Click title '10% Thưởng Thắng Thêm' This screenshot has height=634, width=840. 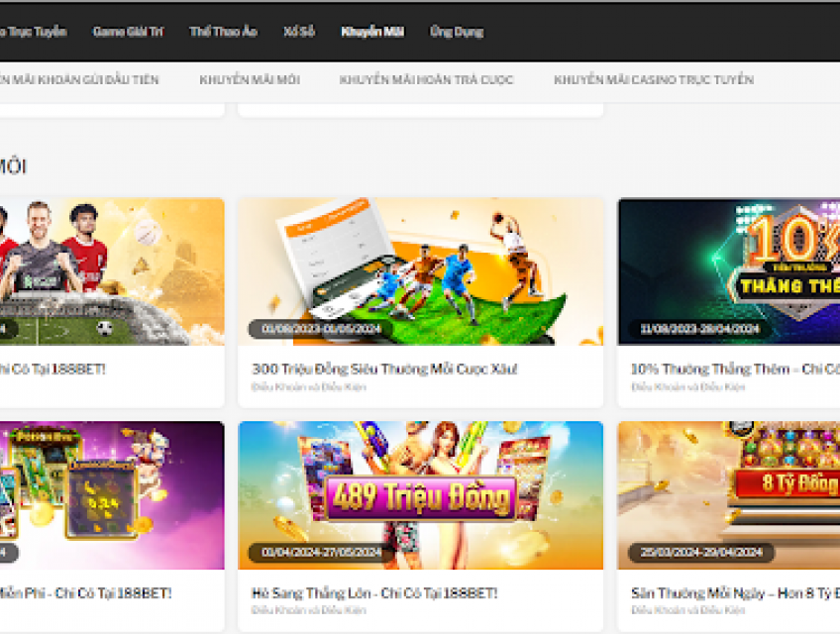pos(710,369)
